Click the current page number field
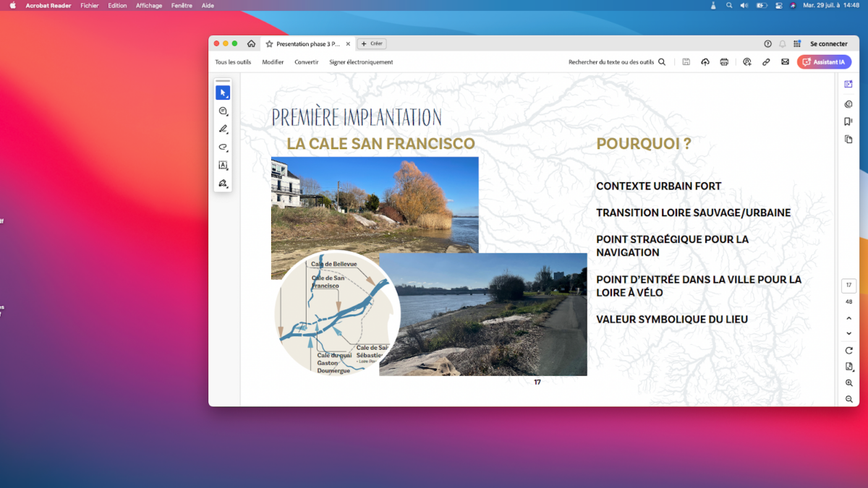 point(848,285)
